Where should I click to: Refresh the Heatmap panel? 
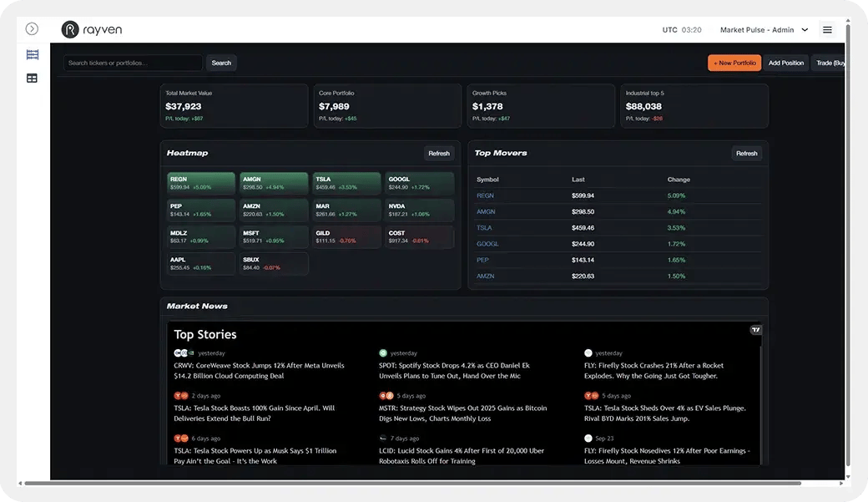coord(439,154)
